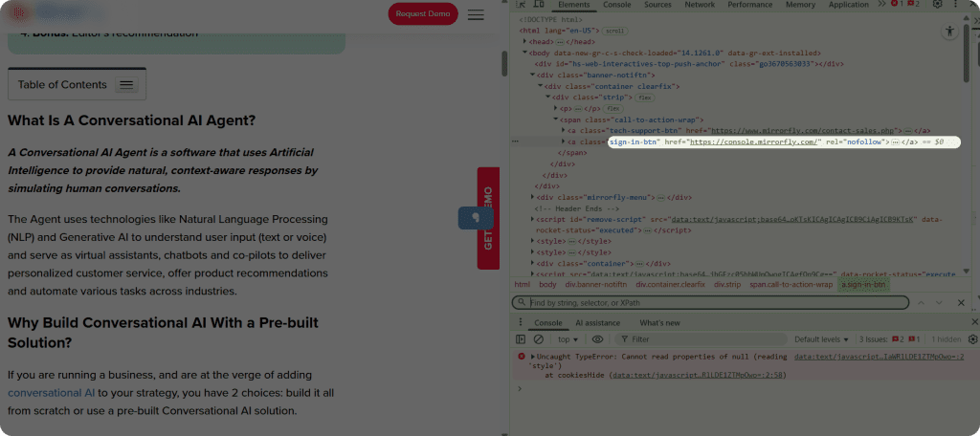This screenshot has width=980, height=436.
Task: Click the red GET DEMO side tab
Action: 488,218
